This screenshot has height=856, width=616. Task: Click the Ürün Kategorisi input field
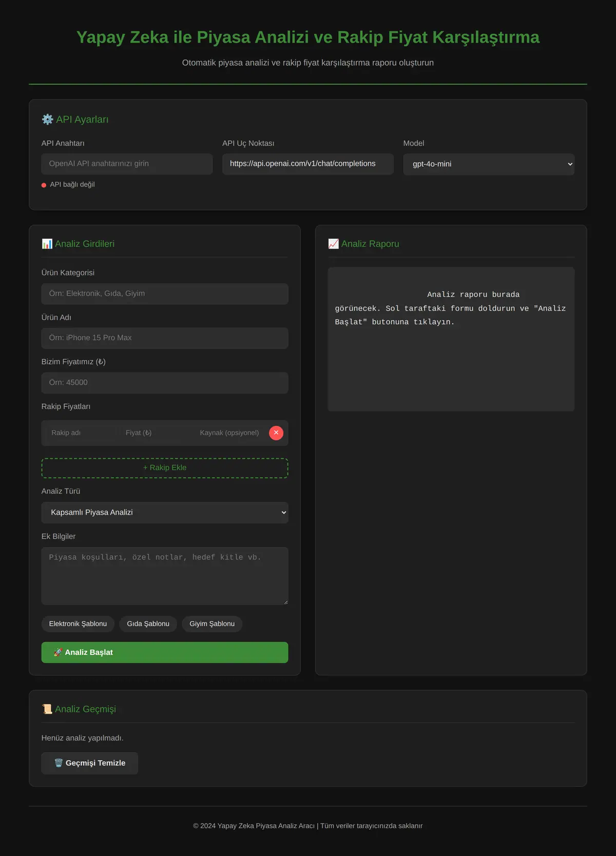point(165,294)
